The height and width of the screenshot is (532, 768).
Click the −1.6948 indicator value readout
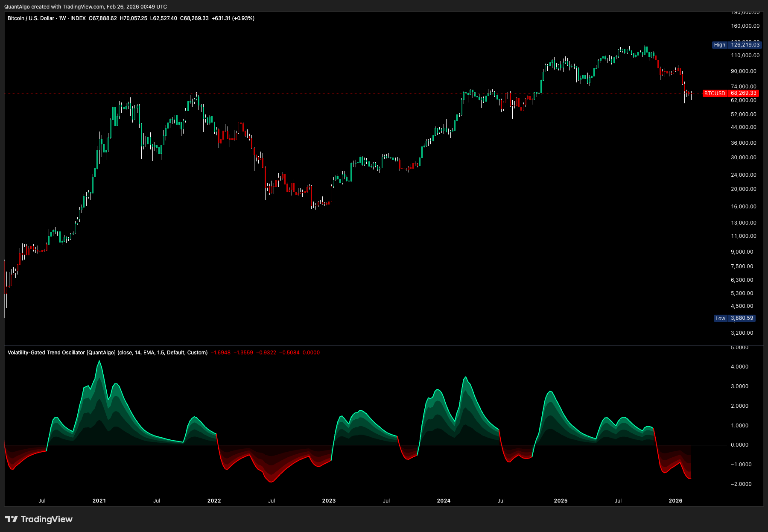point(221,353)
